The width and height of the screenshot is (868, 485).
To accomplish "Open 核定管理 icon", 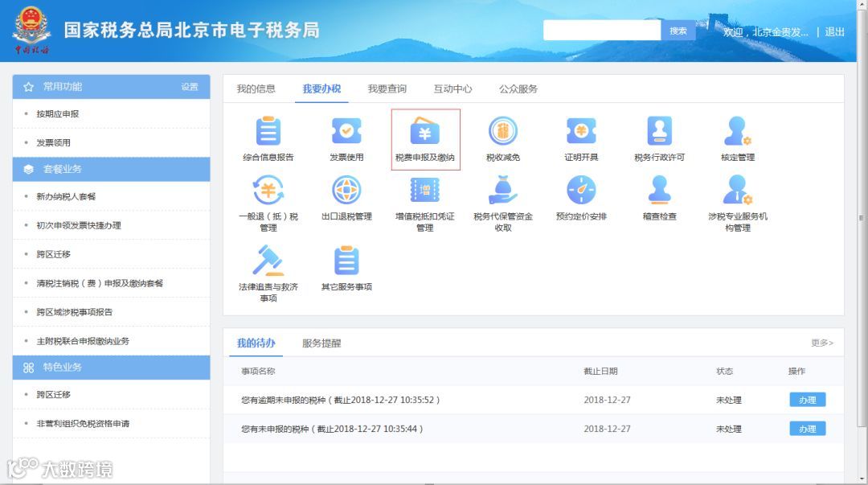I will point(737,131).
